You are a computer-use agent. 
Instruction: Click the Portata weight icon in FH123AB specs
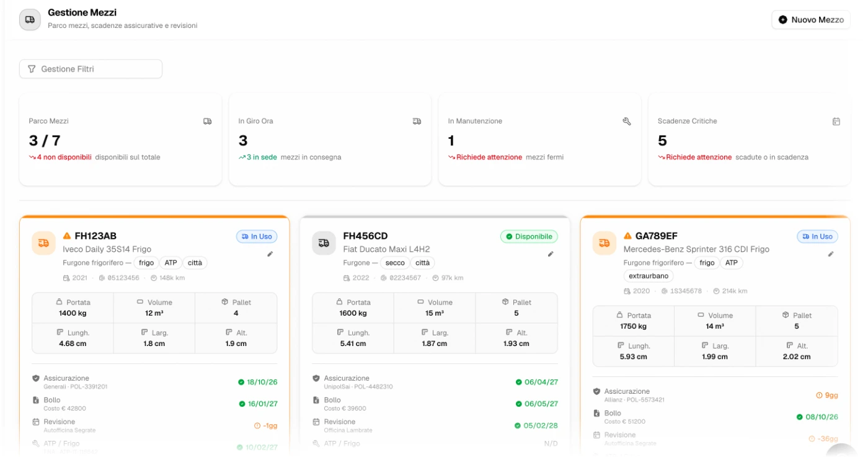(x=60, y=301)
